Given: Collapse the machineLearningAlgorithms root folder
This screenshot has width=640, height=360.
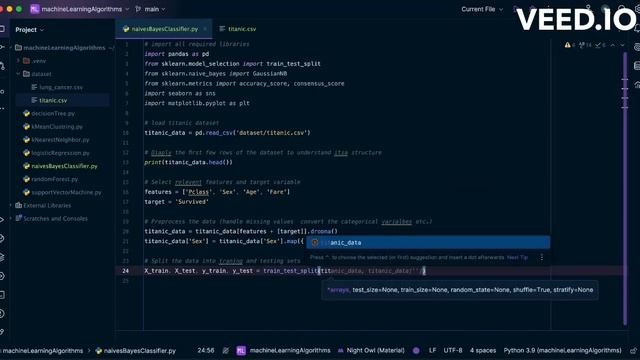Looking at the screenshot, I should click(x=11, y=48).
